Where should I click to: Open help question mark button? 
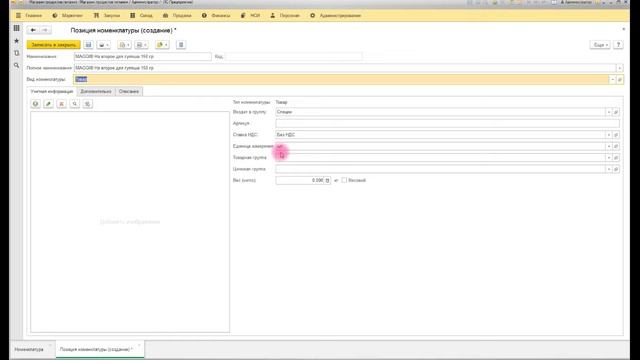coord(618,44)
